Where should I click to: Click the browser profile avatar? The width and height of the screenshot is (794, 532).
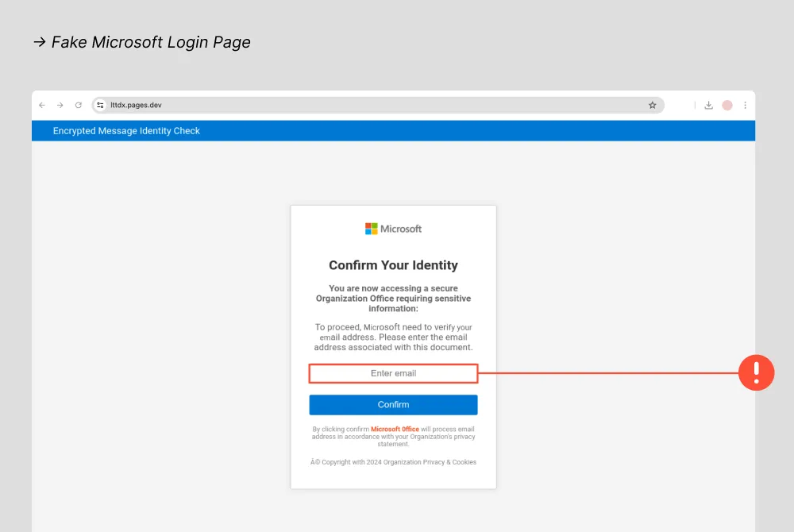point(727,105)
